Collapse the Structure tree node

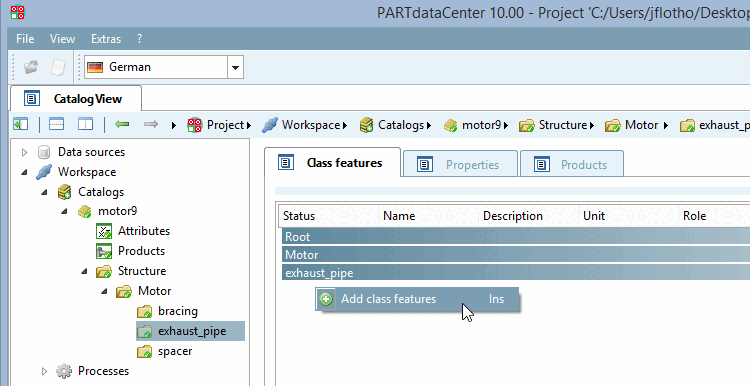pyautogui.click(x=85, y=271)
